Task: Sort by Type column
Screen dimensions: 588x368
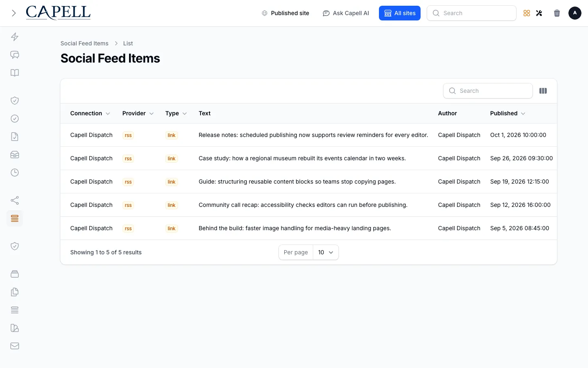Action: click(176, 113)
